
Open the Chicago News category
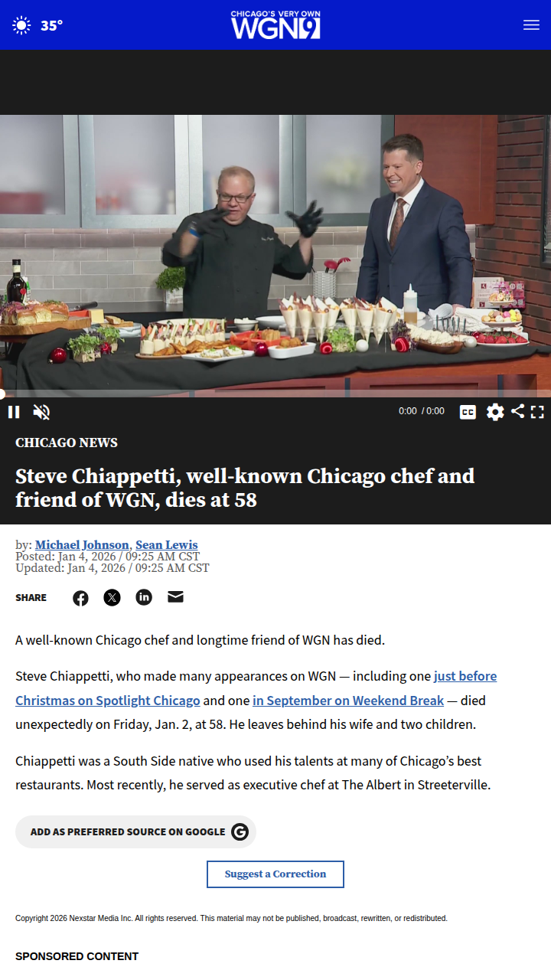tap(67, 443)
